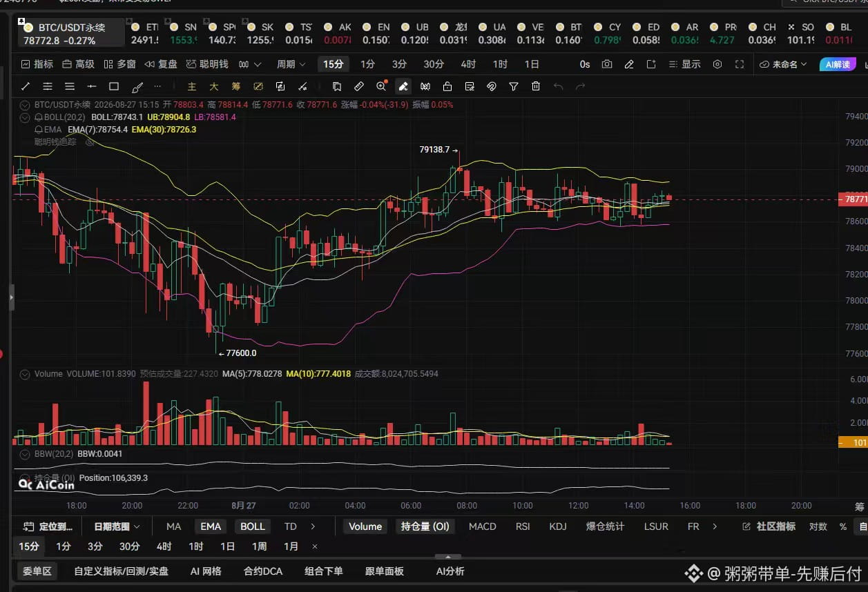This screenshot has height=592, width=868.
Task: Toggle the 持仓量 (OI) sub indicator
Action: tap(425, 526)
